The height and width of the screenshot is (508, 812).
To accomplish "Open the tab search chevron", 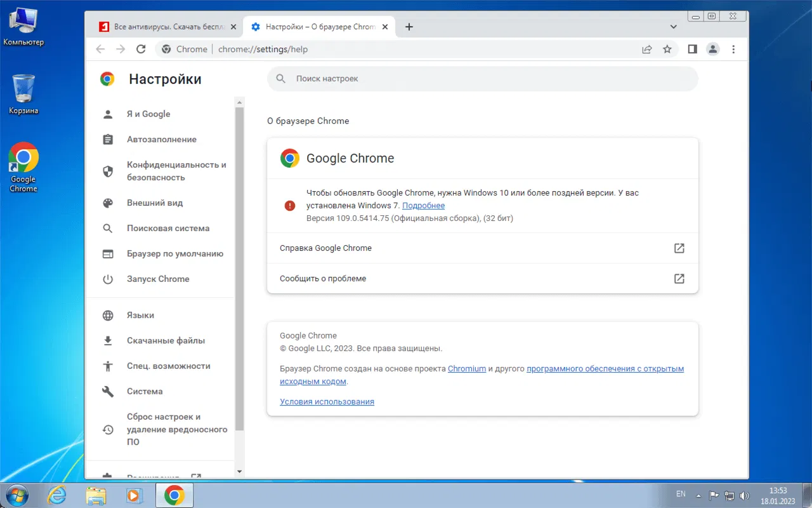I will click(x=674, y=27).
